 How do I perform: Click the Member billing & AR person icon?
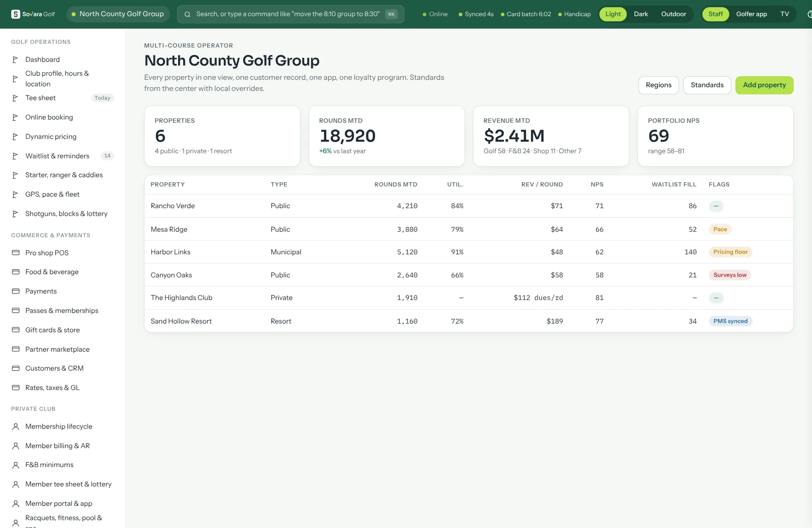16,446
